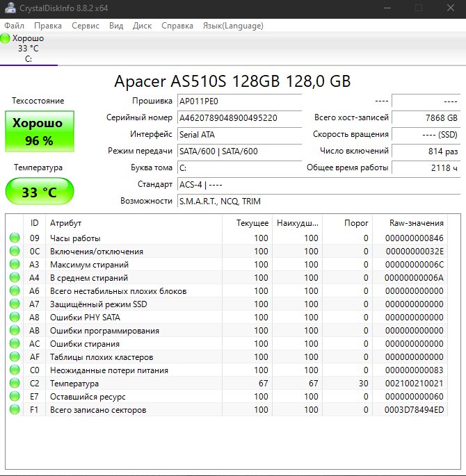Click raw value 0003D78494ED
The image size is (466, 476).
point(414,410)
